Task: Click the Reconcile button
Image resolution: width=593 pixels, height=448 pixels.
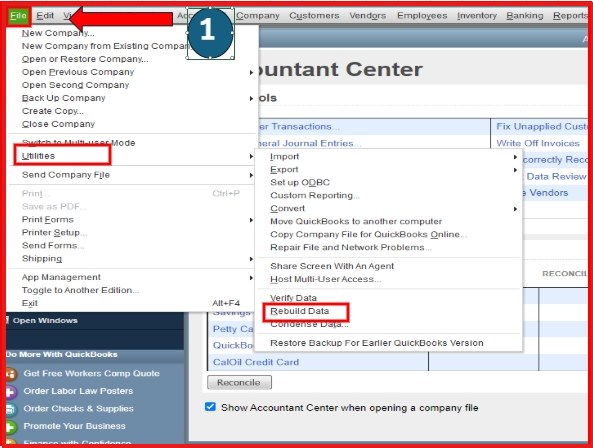Action: click(x=239, y=383)
